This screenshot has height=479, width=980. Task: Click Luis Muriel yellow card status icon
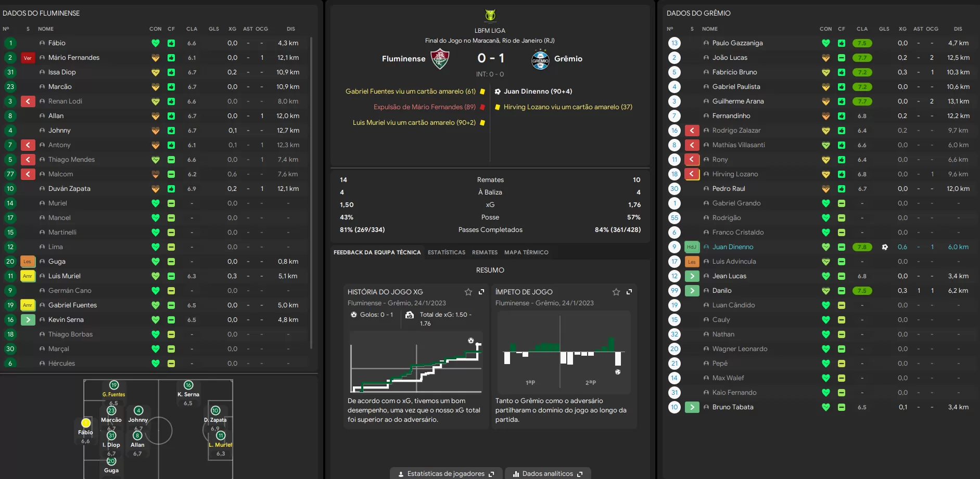click(28, 276)
